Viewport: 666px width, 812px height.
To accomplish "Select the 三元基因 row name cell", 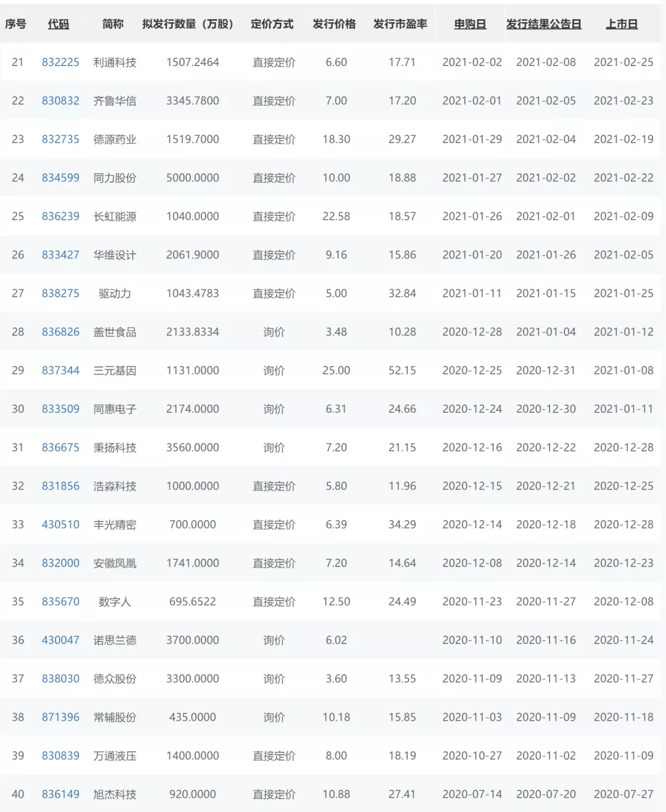I will pos(115,370).
